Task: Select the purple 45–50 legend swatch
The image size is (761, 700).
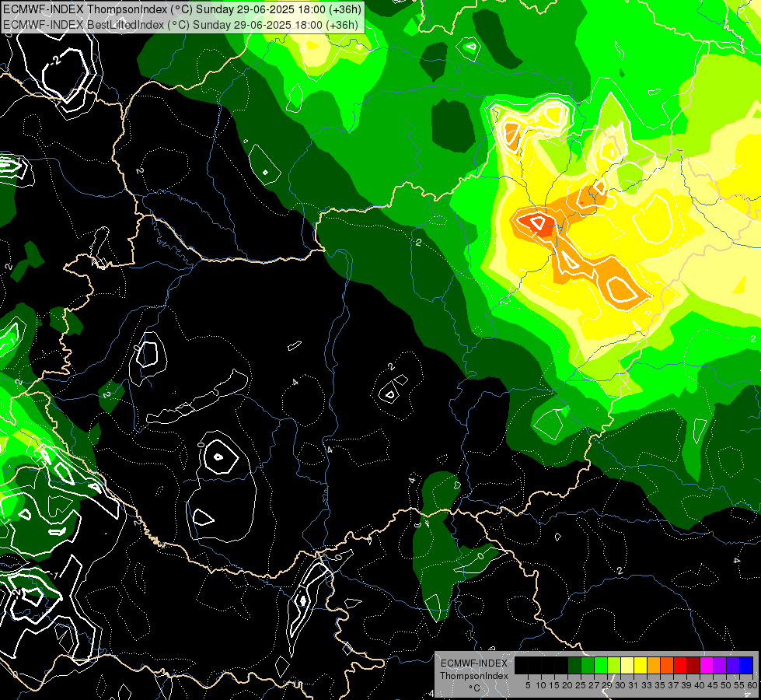Action: pyautogui.click(x=720, y=665)
